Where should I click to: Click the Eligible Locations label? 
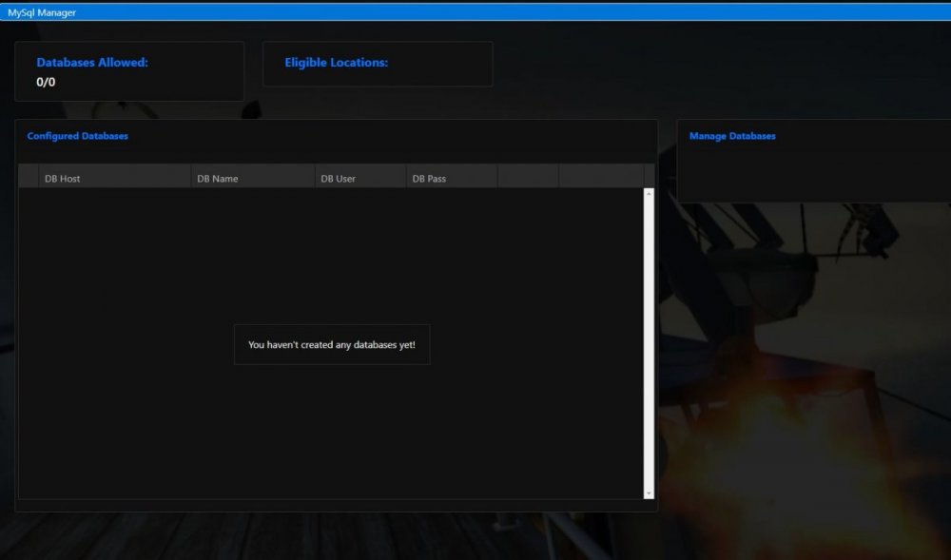pyautogui.click(x=337, y=63)
